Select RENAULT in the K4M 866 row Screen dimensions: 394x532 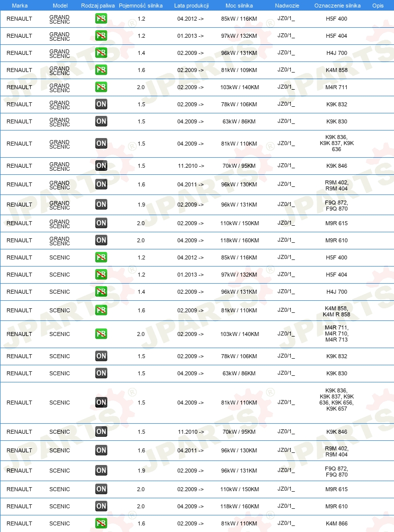click(x=19, y=523)
